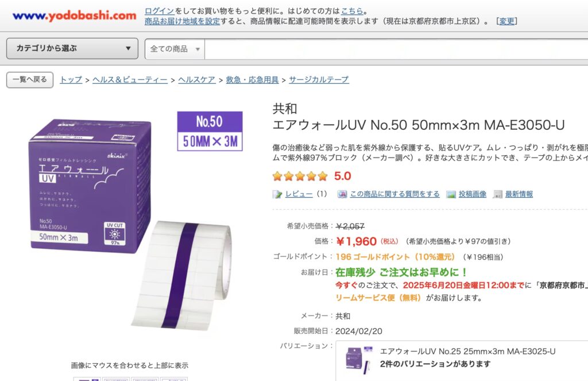The height and width of the screenshot is (381, 588).
Task: Expand the variation selector box
Action: tap(462, 361)
